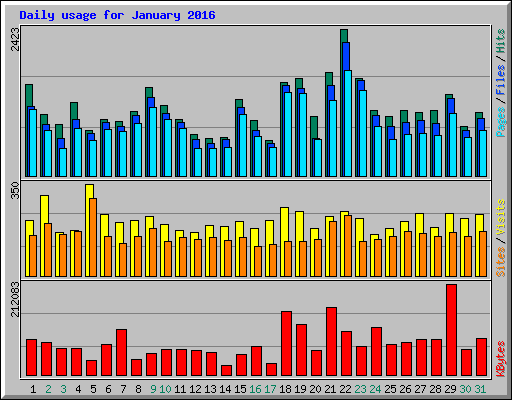The image size is (512, 400).
Task: Click the 212083 axis value label
Action: click(x=15, y=299)
